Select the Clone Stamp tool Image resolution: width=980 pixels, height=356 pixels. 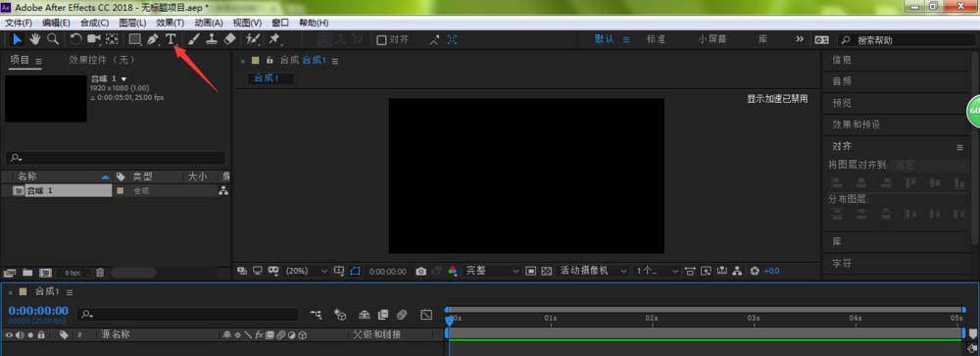212,39
